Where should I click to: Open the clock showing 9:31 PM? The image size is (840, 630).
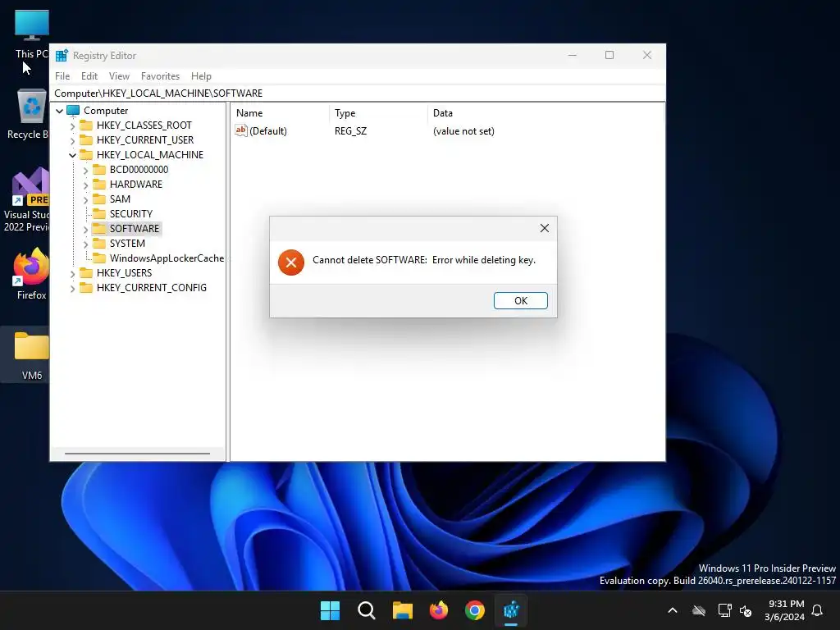click(785, 610)
